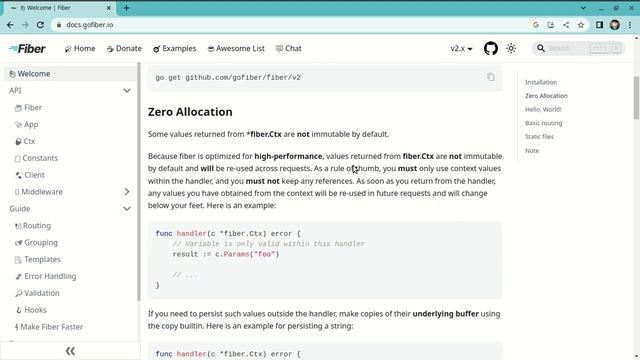
Task: Open Donate in top navigation
Action: (x=124, y=49)
